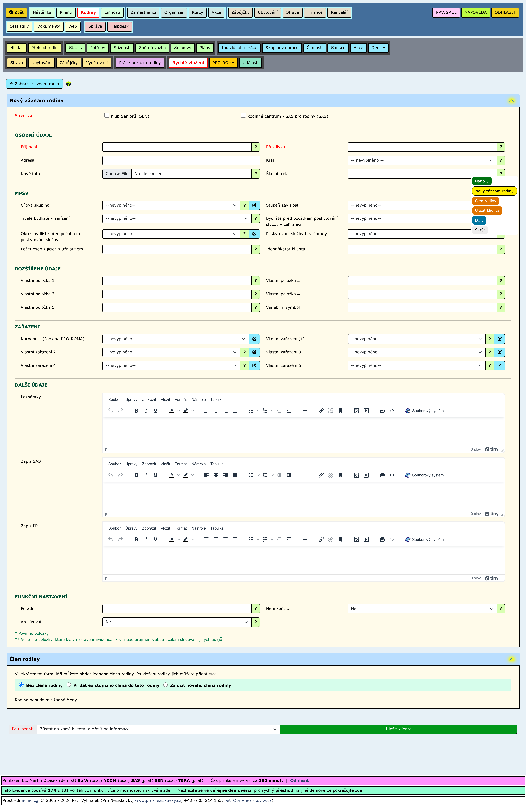Image resolution: width=527 pixels, height=812 pixels.
Task: Click the NÁPOVĚDA button
Action: tap(475, 13)
